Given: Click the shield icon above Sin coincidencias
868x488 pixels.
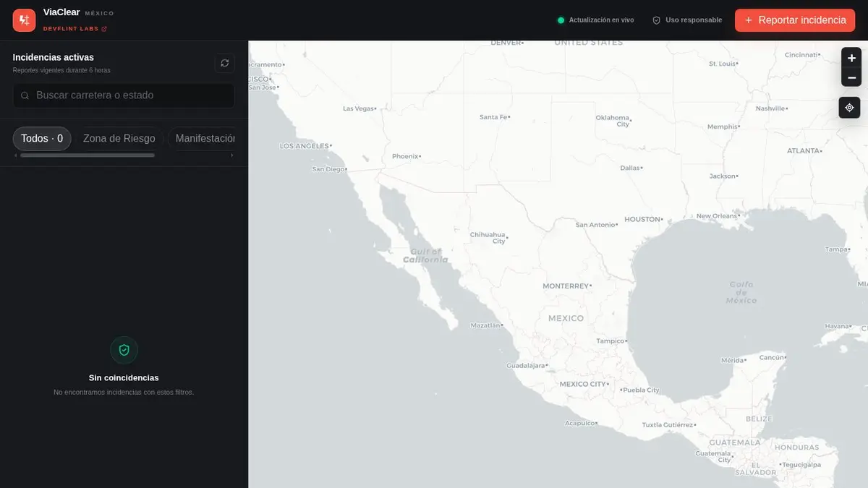Looking at the screenshot, I should click(124, 350).
